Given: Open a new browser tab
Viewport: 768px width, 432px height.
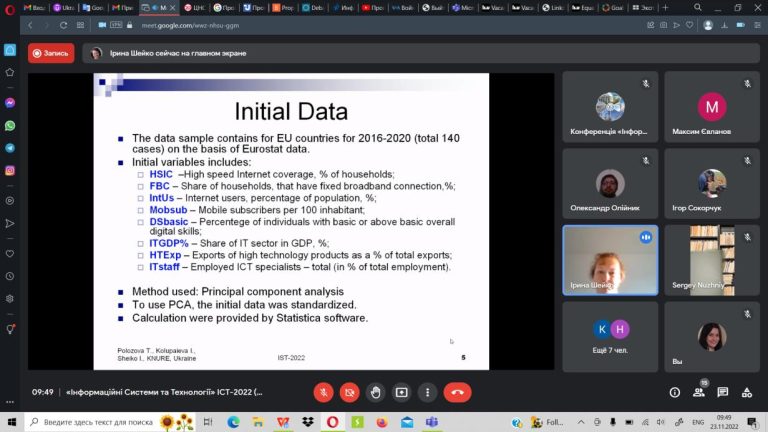Looking at the screenshot, I should pyautogui.click(x=665, y=7).
